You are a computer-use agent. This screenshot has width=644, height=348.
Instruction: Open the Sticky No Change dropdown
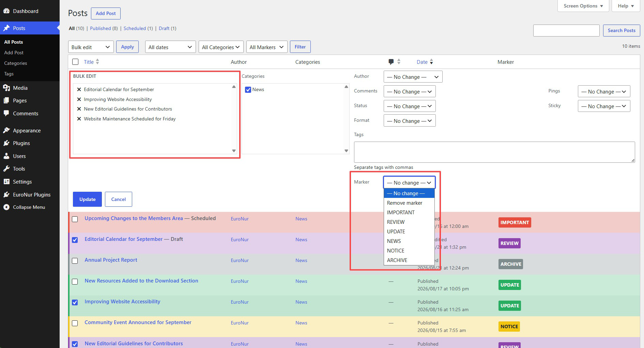[604, 106]
